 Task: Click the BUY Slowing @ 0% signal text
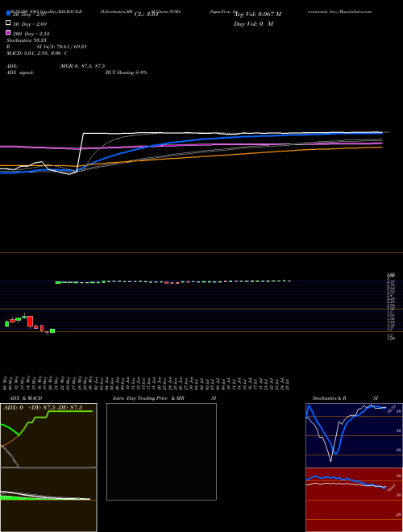127,73
